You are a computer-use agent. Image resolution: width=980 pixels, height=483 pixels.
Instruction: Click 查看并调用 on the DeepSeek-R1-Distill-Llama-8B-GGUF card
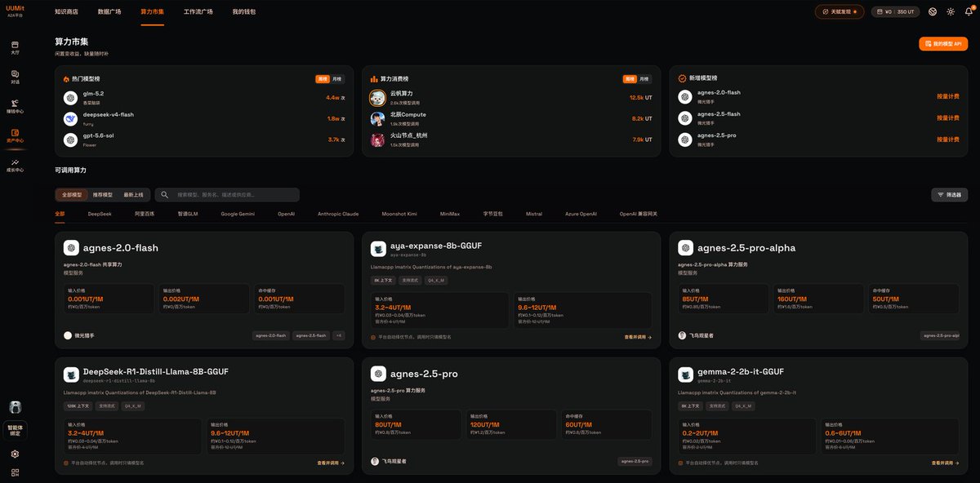click(331, 463)
